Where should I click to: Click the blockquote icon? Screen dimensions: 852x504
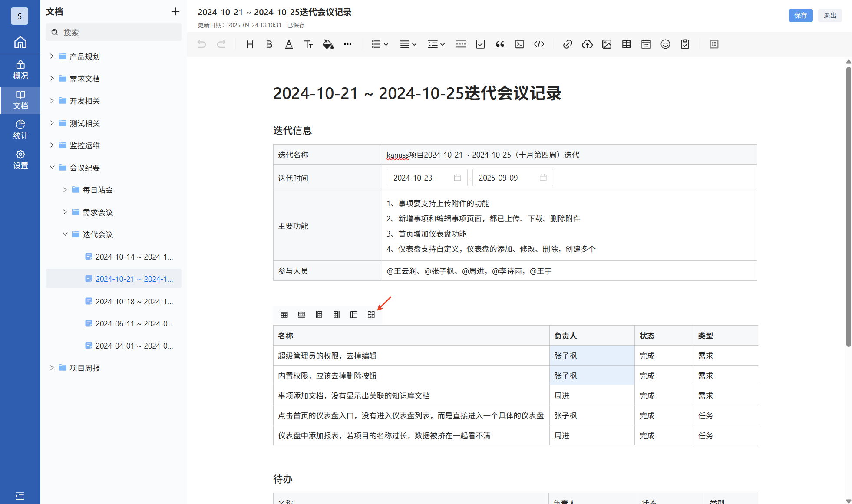coord(500,44)
